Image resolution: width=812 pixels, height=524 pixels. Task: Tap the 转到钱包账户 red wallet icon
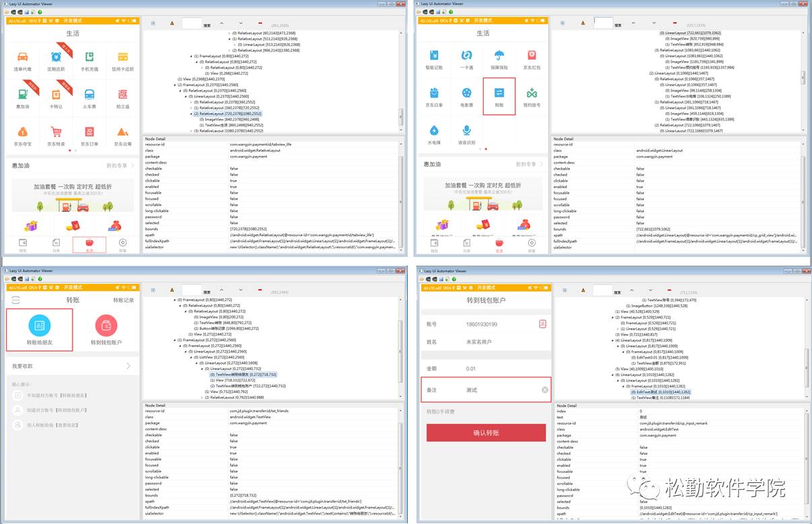pos(106,326)
